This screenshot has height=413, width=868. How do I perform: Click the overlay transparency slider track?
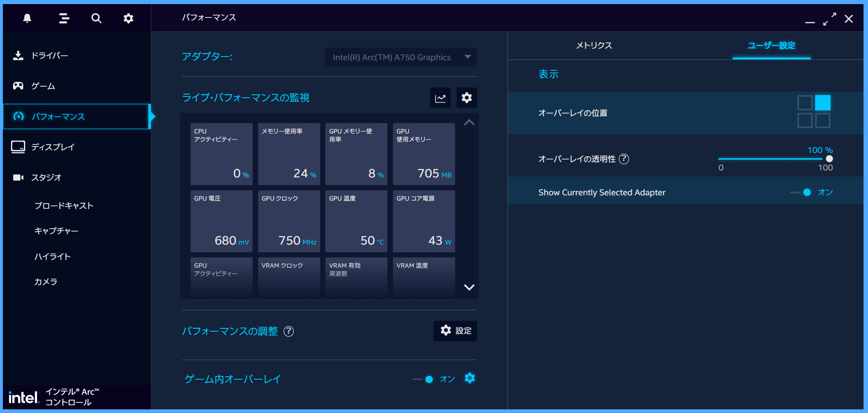(774, 159)
